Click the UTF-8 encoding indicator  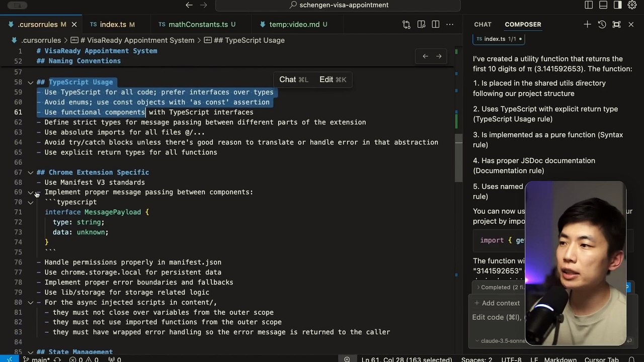pos(511,359)
